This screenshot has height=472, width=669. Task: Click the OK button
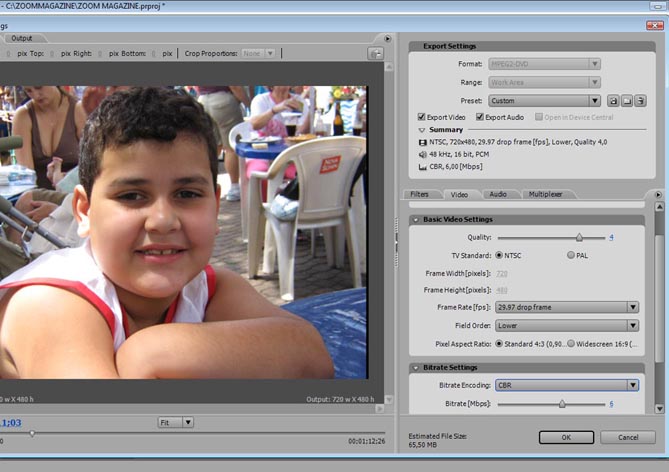pos(566,438)
